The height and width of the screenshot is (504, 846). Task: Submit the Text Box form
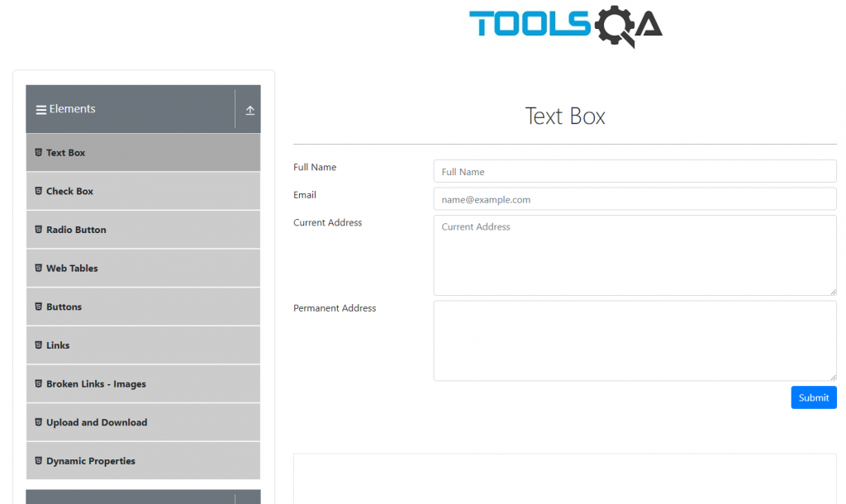(814, 397)
